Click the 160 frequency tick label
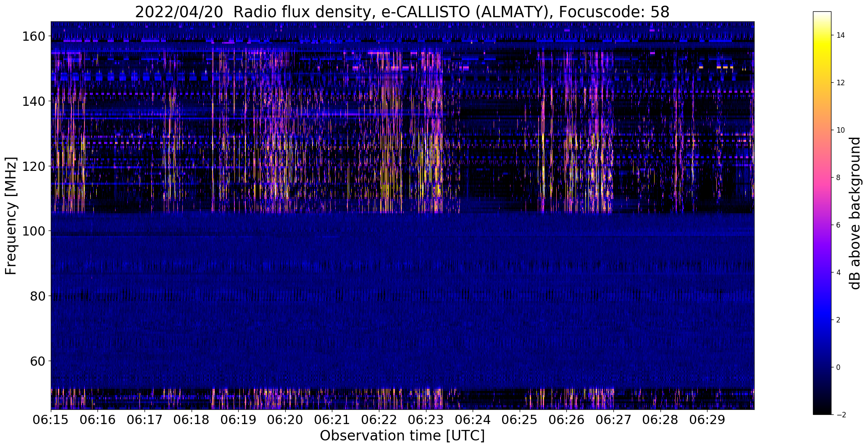Screen dimensions: 868x448 [33, 37]
